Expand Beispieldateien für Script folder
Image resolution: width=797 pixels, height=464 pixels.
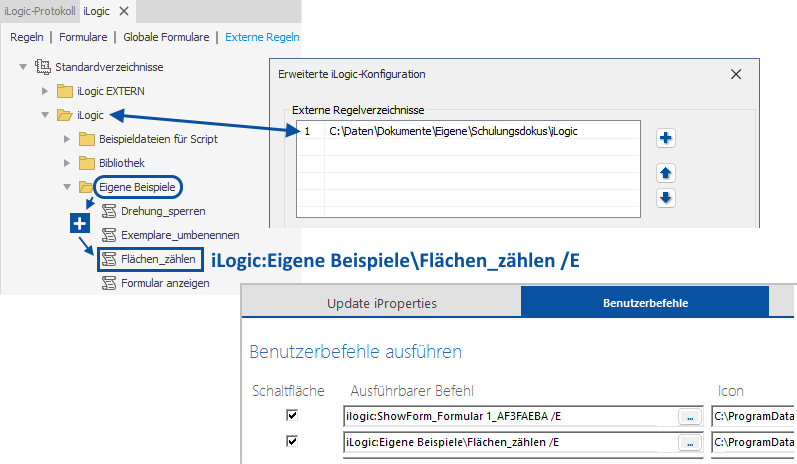[65, 139]
